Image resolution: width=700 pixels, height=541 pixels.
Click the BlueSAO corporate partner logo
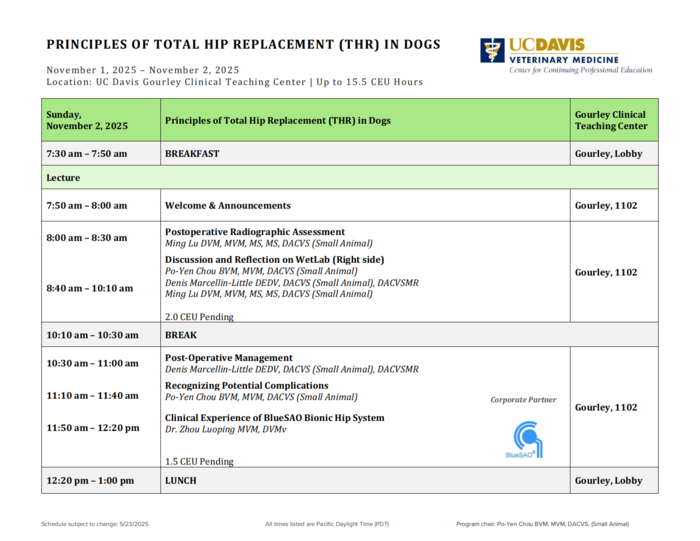click(x=524, y=440)
